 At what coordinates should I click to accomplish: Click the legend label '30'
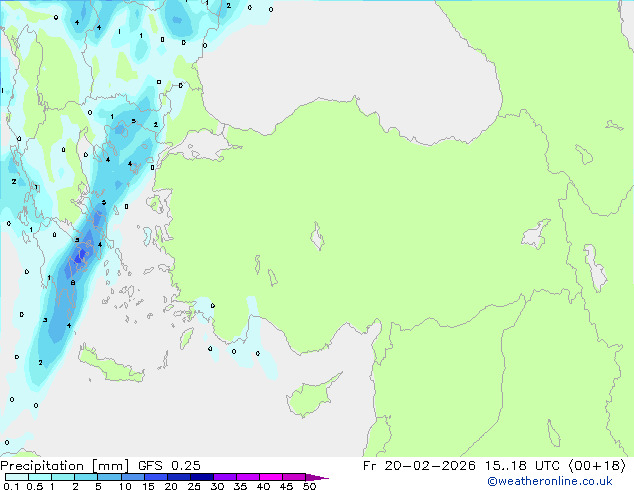coord(217,486)
